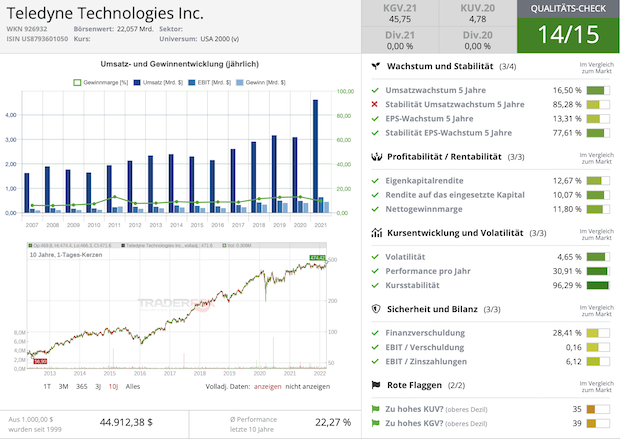Click the Teledyne Technologies Inc. title
The height and width of the screenshot is (439, 620).
click(105, 13)
